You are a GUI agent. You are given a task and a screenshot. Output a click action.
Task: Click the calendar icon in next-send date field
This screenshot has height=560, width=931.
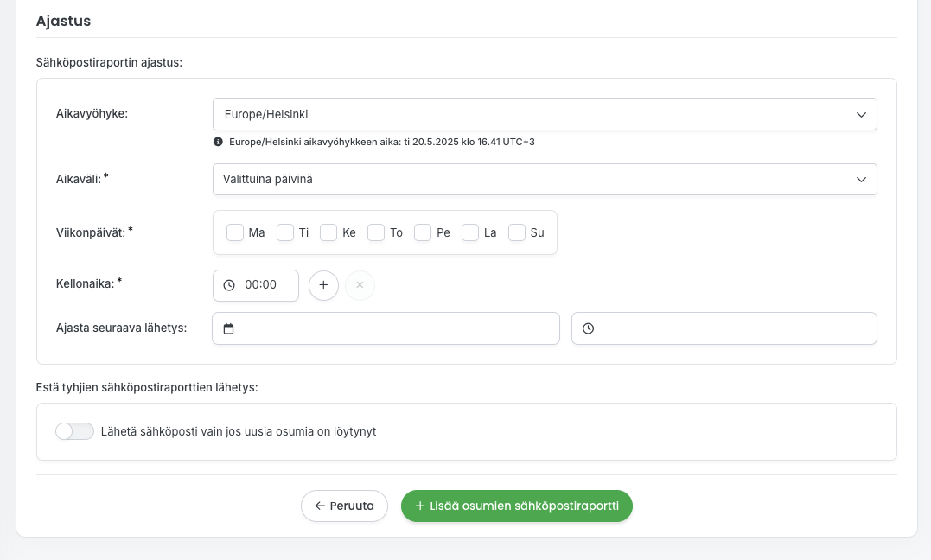tap(228, 328)
